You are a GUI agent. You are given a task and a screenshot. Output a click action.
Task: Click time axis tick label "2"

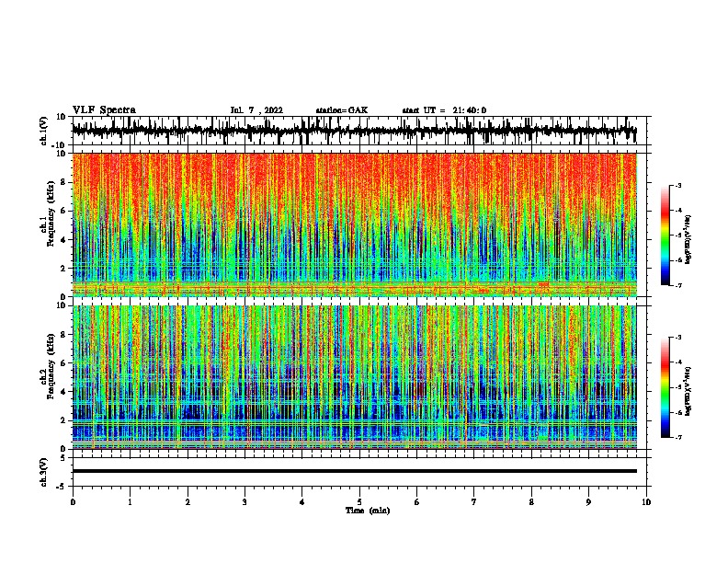click(x=188, y=502)
